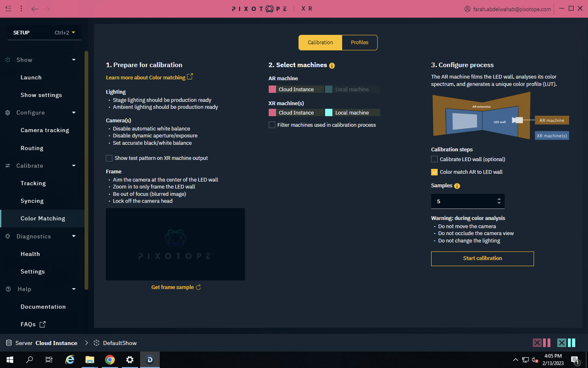Toggle Local machine under XR machine(s)
The height and width of the screenshot is (368, 588).
[x=352, y=113]
